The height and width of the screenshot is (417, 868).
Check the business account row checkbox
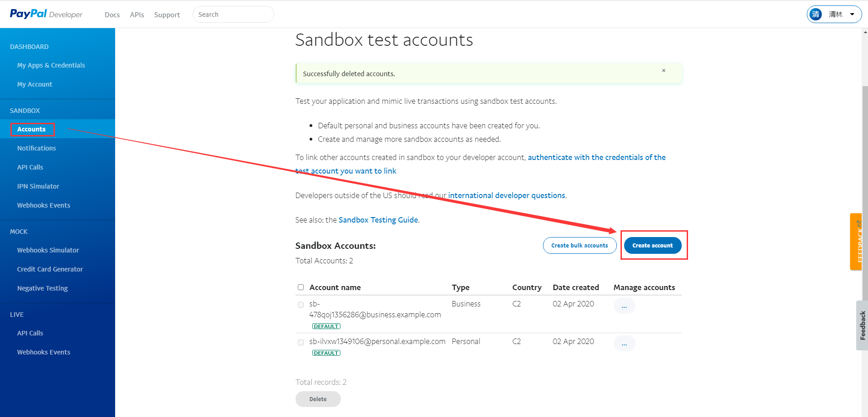(301, 305)
